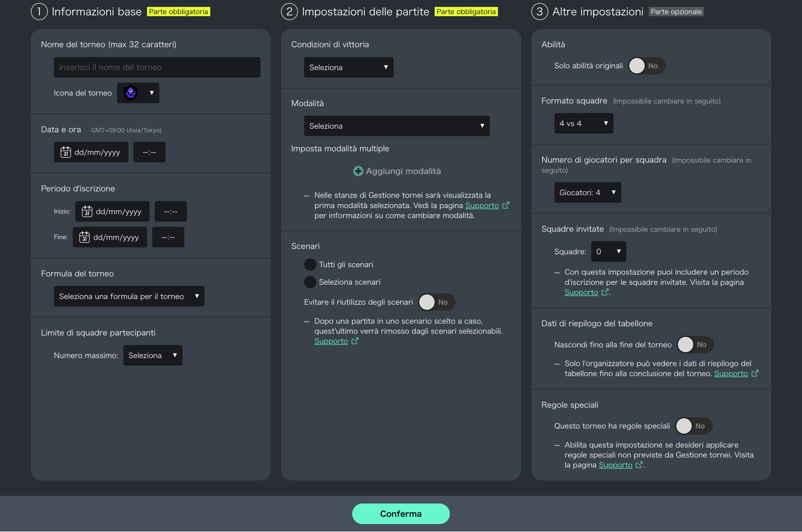Open the Modalità Seleziona dropdown
802x532 pixels.
click(397, 126)
